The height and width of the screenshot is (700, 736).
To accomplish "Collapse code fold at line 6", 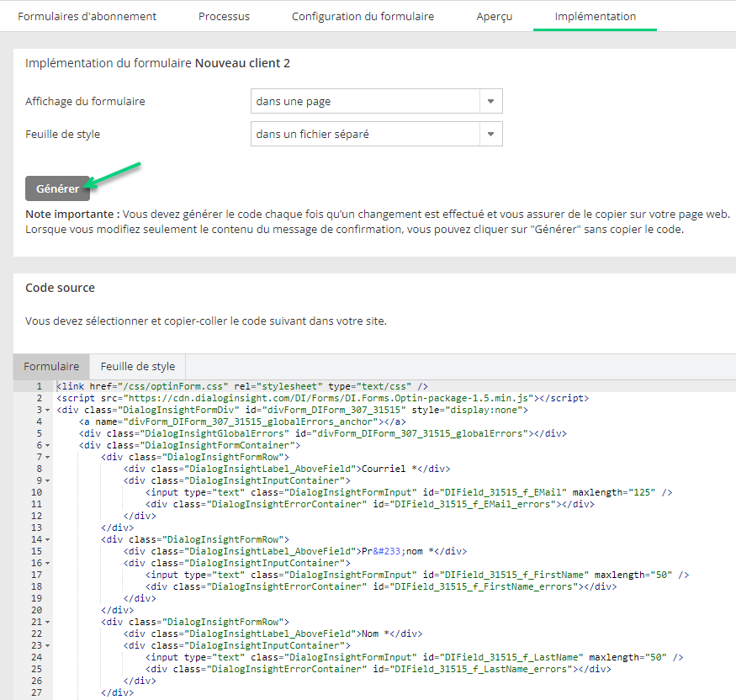I will click(47, 446).
